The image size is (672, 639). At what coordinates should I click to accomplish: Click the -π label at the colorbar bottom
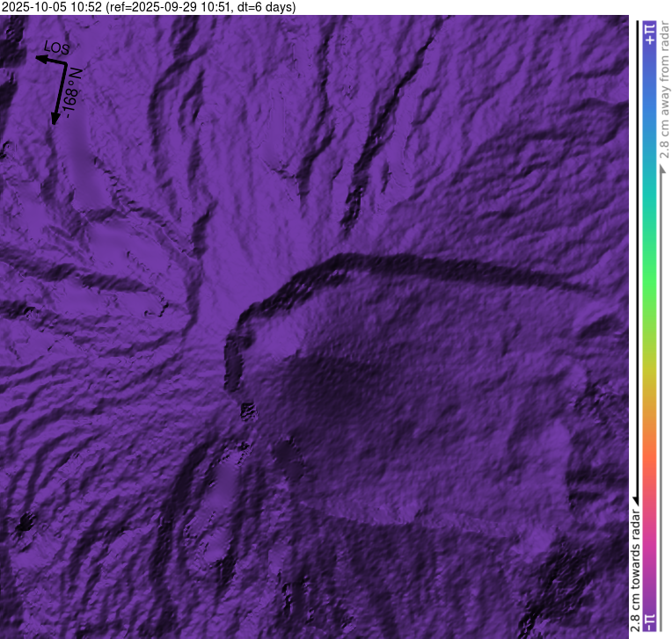(x=649, y=621)
